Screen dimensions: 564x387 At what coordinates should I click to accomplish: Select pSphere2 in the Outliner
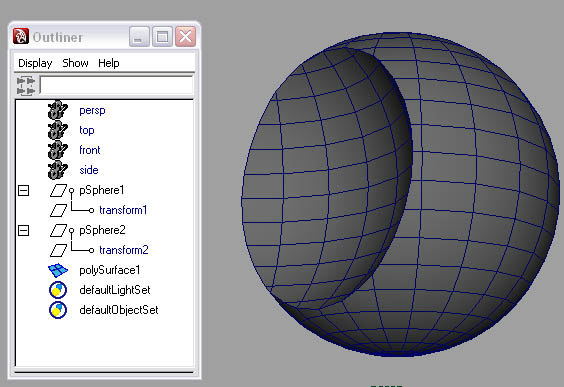102,230
